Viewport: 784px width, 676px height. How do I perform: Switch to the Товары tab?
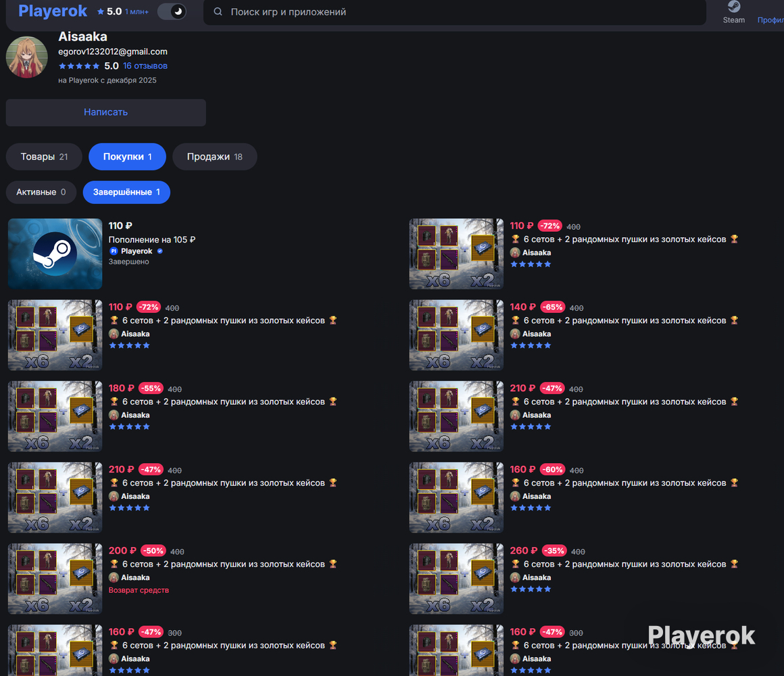pos(44,157)
